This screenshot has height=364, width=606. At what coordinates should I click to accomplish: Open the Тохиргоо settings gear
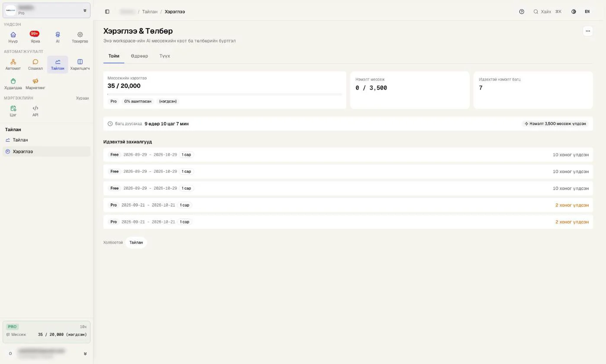pyautogui.click(x=80, y=37)
